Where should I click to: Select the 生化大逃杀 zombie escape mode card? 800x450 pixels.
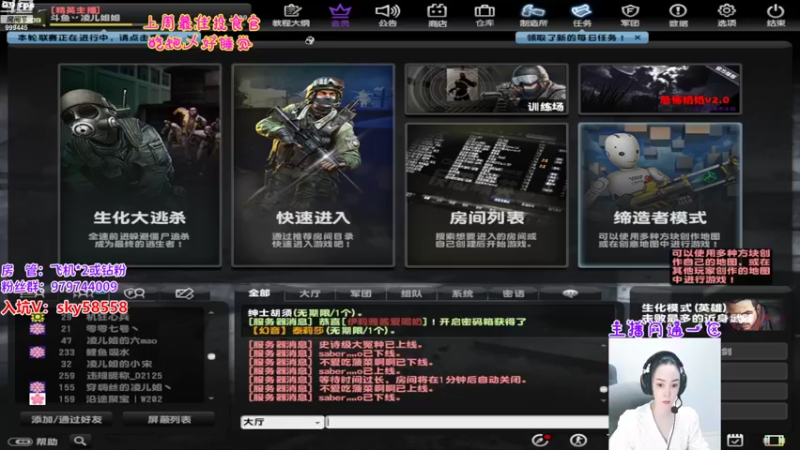click(140, 165)
